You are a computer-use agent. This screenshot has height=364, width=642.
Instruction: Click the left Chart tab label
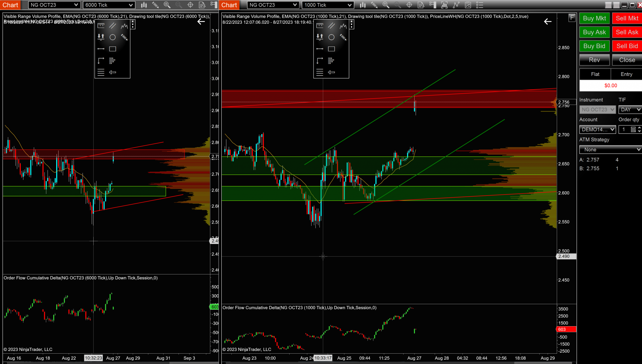[10, 5]
